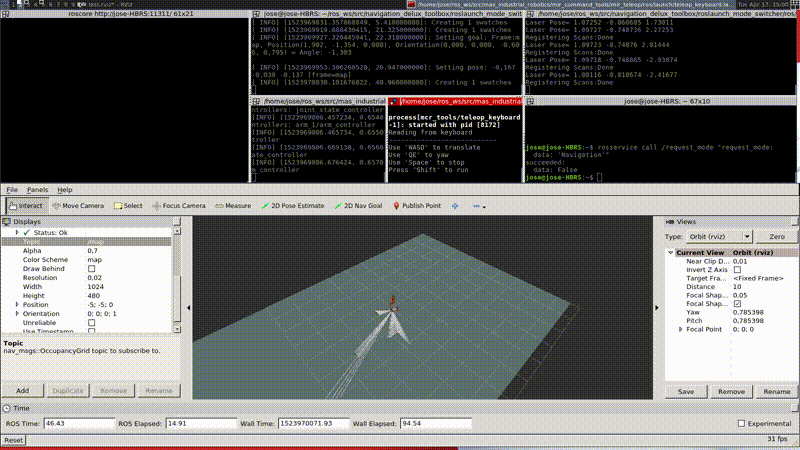The image size is (800, 450).
Task: Click the Views panel icon
Action: (670, 221)
